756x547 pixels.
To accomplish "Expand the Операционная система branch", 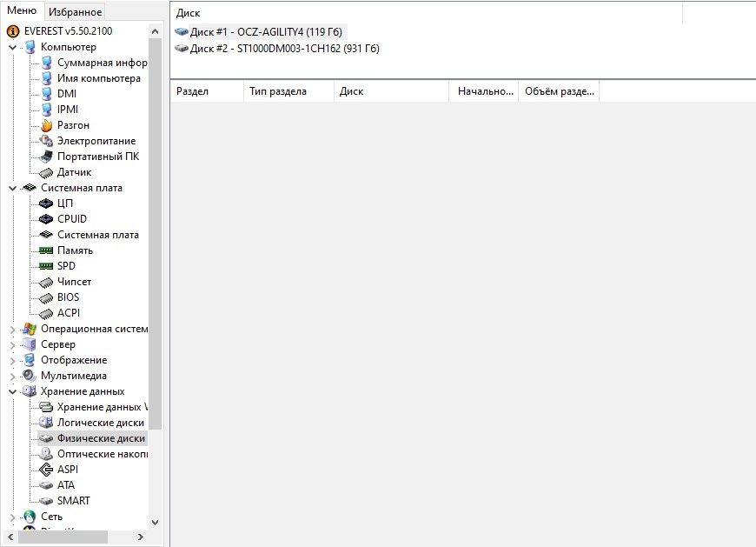I will (x=12, y=330).
